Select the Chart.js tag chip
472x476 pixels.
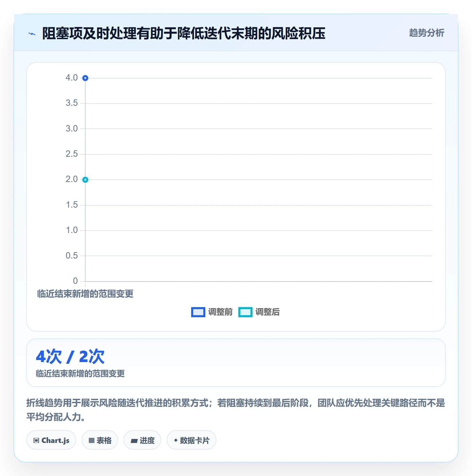[x=51, y=440]
